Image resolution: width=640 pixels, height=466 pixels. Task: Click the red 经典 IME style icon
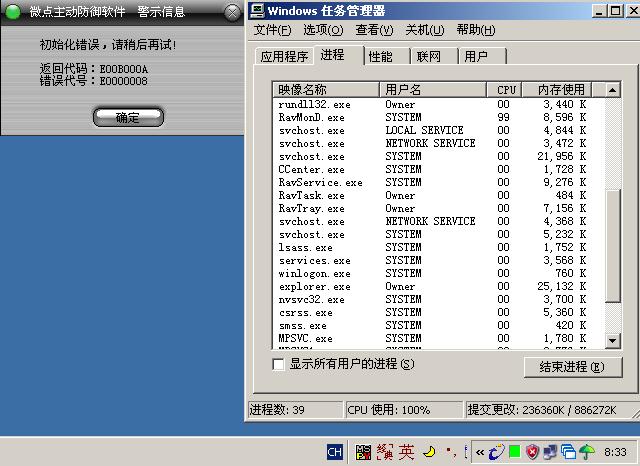385,452
